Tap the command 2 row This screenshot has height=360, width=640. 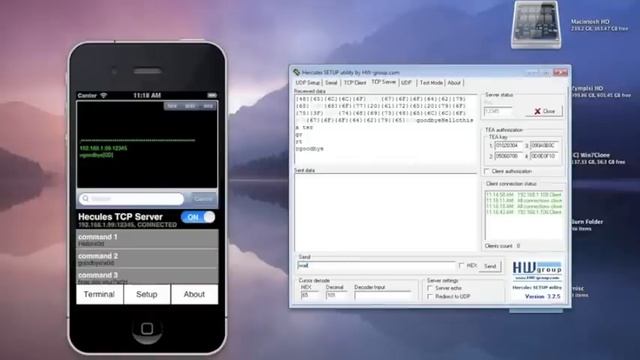click(147, 258)
